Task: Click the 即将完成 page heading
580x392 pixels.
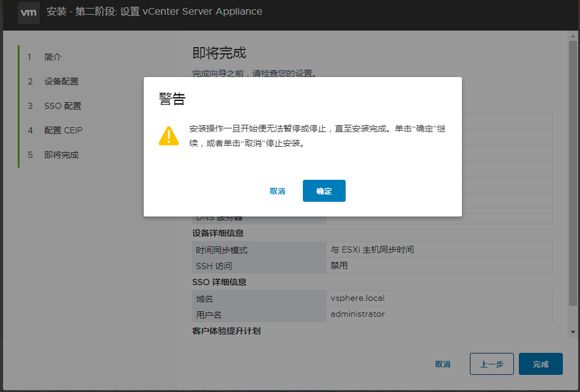Action: pos(219,53)
